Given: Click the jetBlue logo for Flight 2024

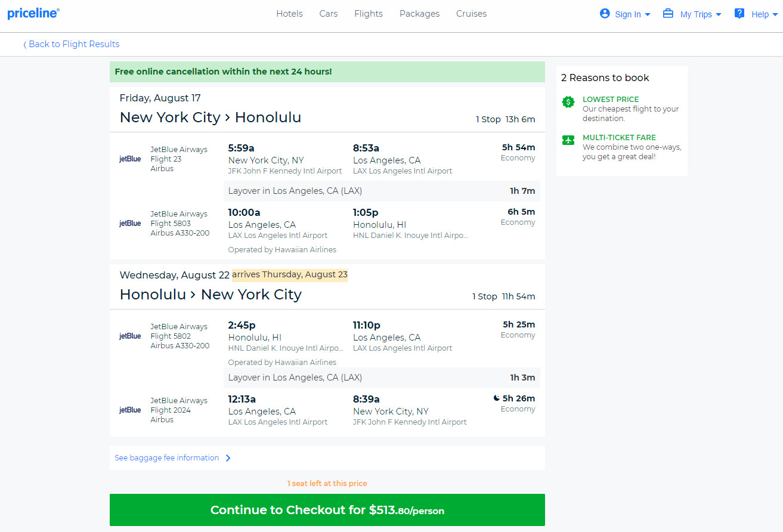Looking at the screenshot, I should pyautogui.click(x=130, y=410).
